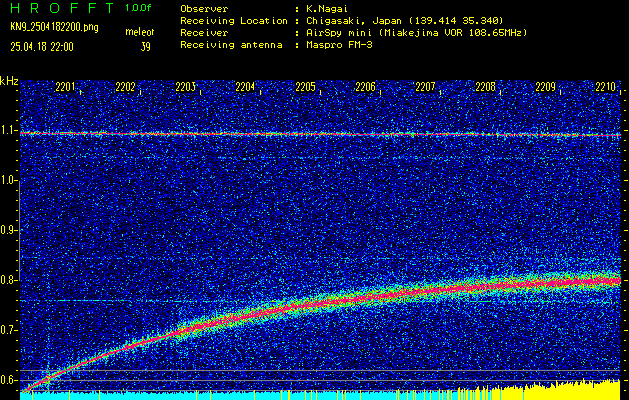The width and height of the screenshot is (629, 400).
Task: Select file name KN9_2504182200.png
Action: [x=54, y=27]
